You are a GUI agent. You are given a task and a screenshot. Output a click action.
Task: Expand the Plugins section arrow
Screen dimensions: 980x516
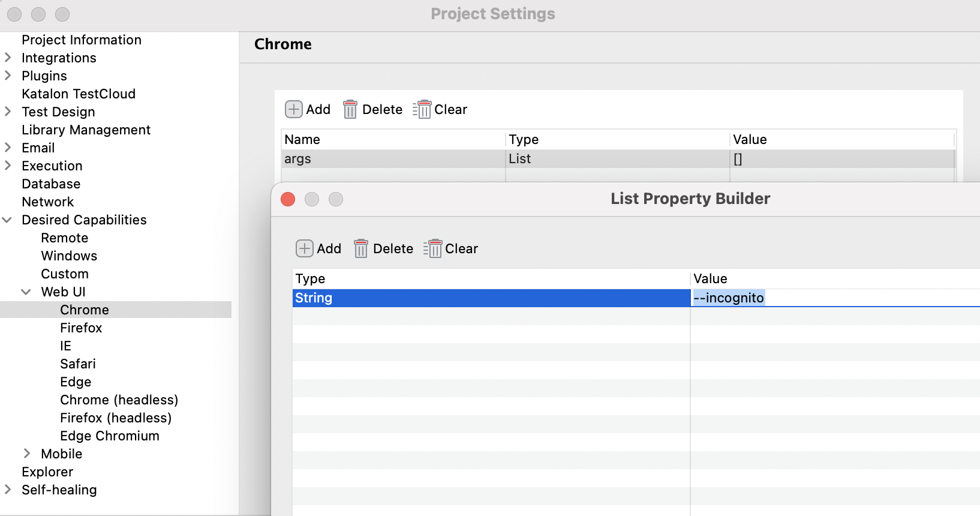[8, 76]
